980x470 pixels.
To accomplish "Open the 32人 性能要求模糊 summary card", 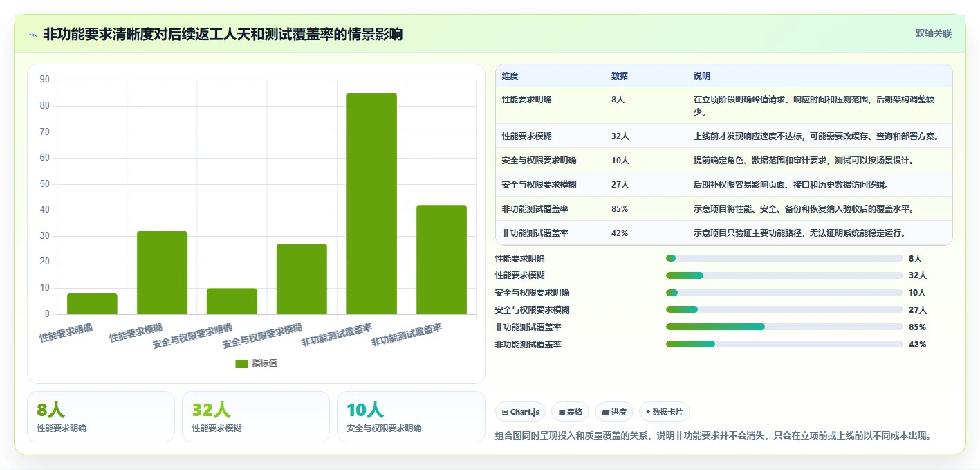I will point(256,417).
